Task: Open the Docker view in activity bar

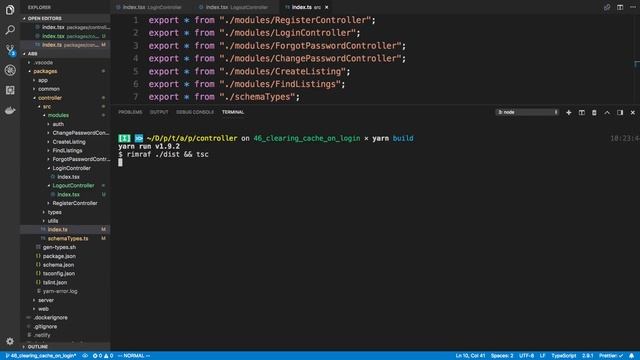Action: pos(10,110)
